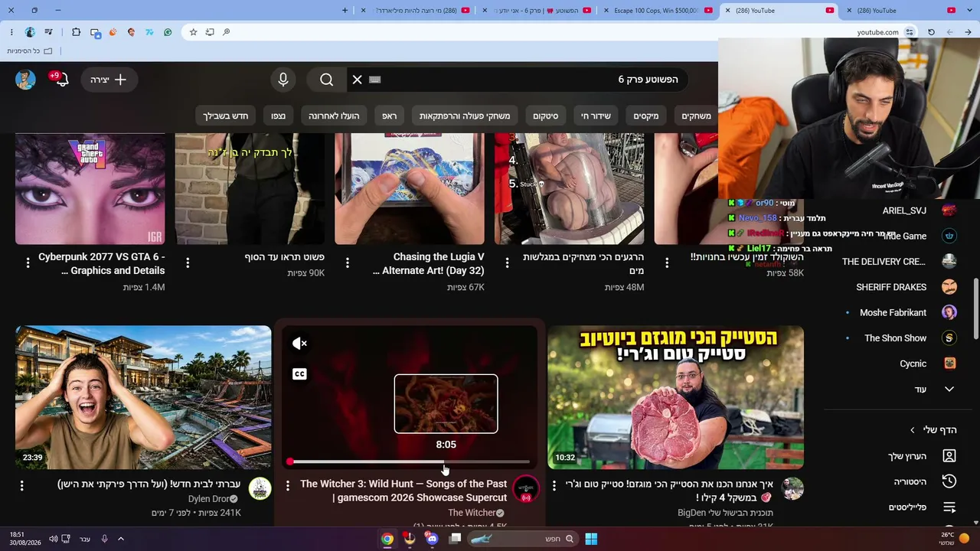Screen dimensions: 980x551
Task: Expand more subscriptions with עוד chevron
Action: [x=949, y=390]
